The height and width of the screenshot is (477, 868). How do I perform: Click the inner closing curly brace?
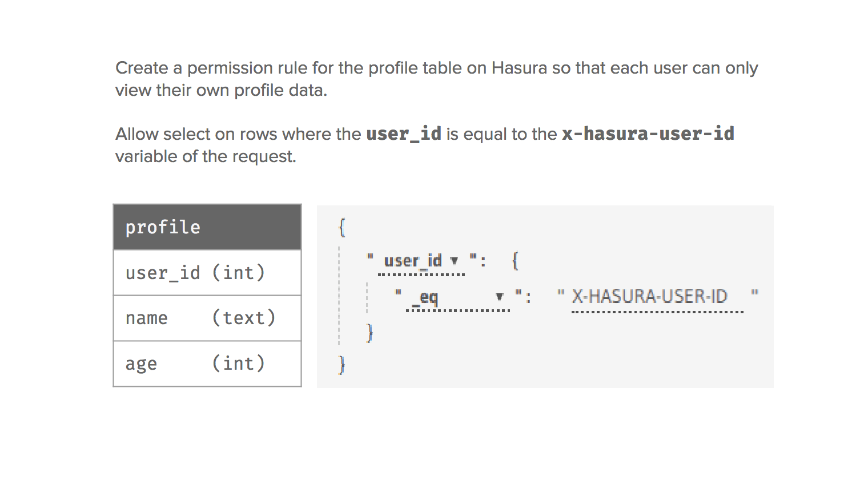point(370,332)
